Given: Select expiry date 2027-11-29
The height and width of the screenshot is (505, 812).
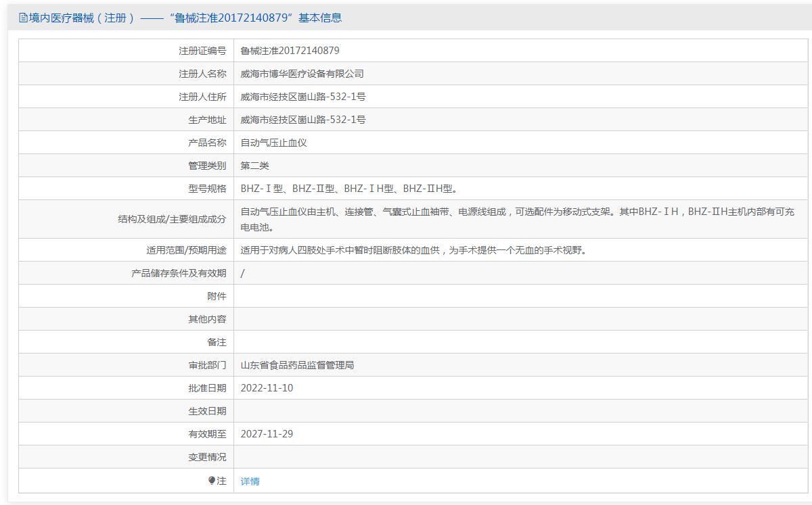Looking at the screenshot, I should click(267, 434).
